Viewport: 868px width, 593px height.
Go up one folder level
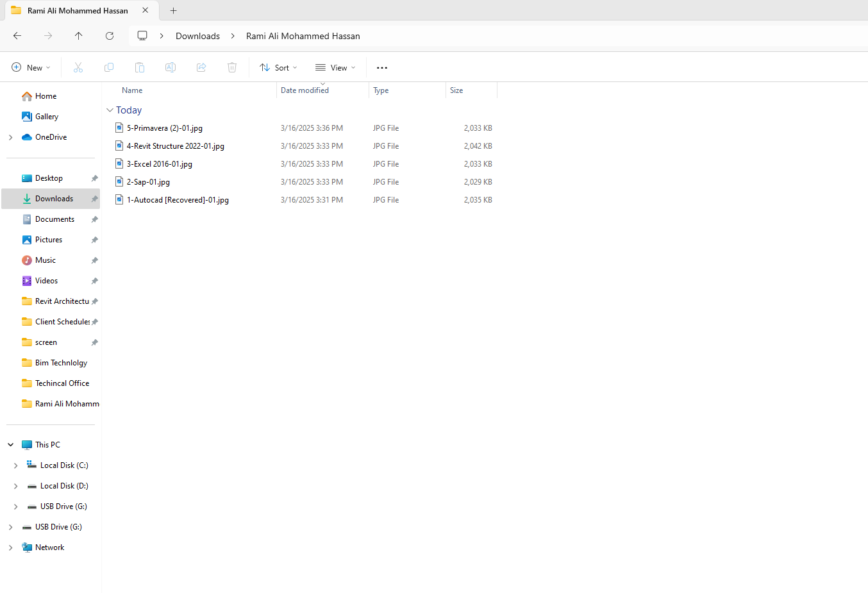(x=79, y=36)
